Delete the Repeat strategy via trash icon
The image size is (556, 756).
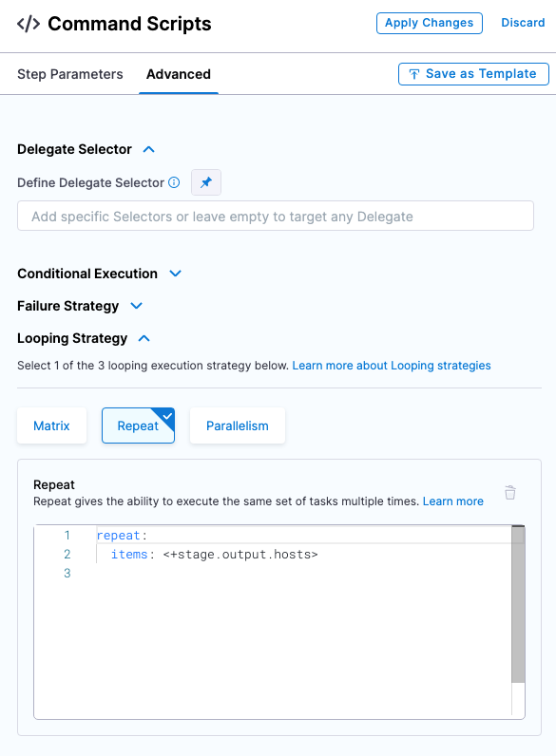[x=510, y=492]
